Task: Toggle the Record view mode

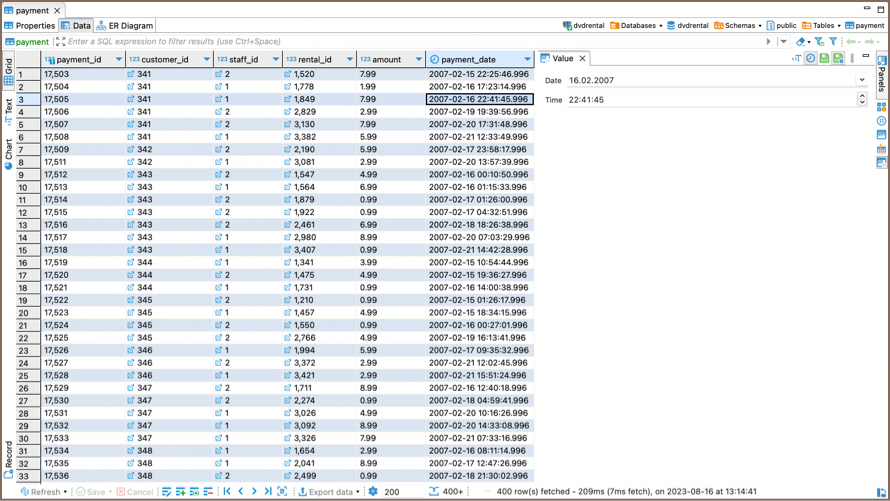Action: point(9,457)
